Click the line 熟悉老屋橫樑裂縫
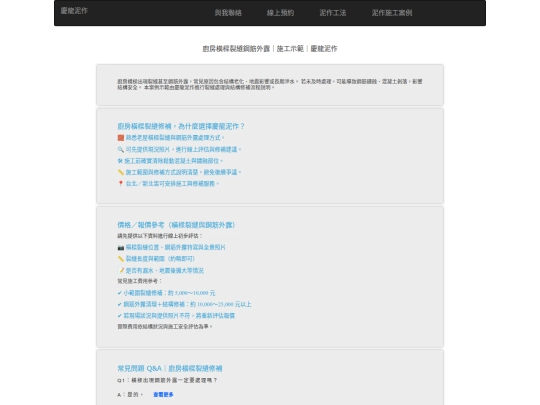 [175, 138]
